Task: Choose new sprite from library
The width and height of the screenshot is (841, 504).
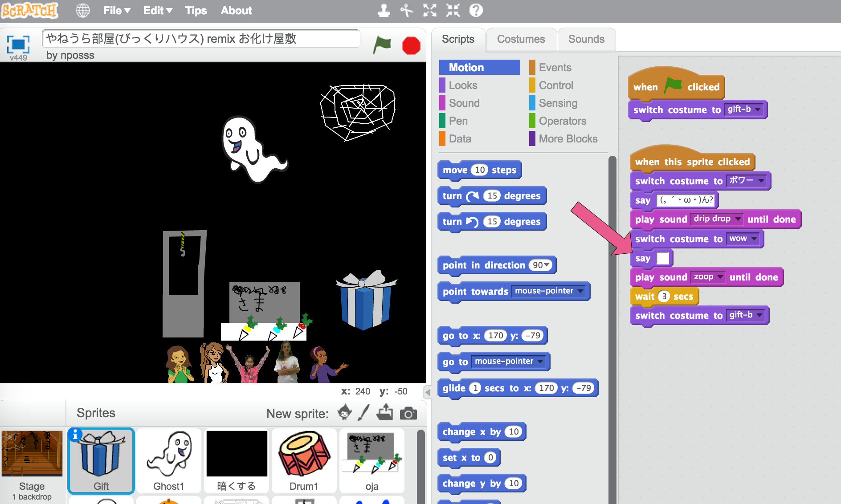Action: click(344, 413)
